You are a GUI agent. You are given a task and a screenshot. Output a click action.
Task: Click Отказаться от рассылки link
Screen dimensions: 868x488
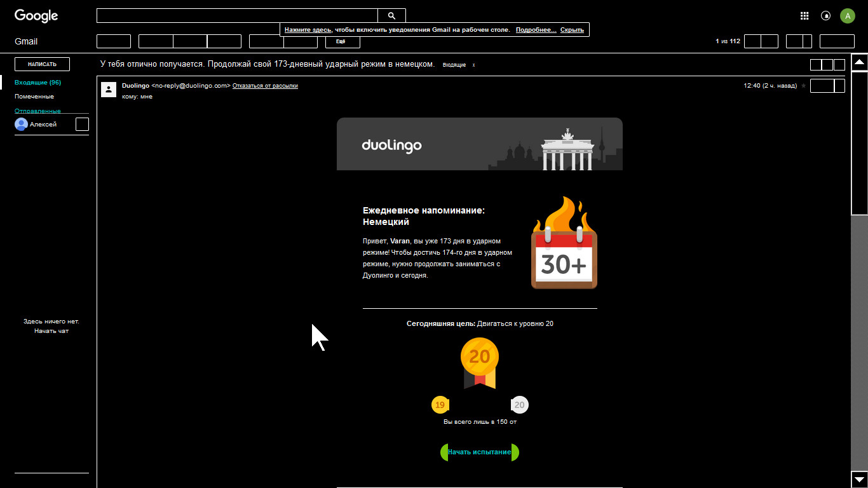pos(265,86)
